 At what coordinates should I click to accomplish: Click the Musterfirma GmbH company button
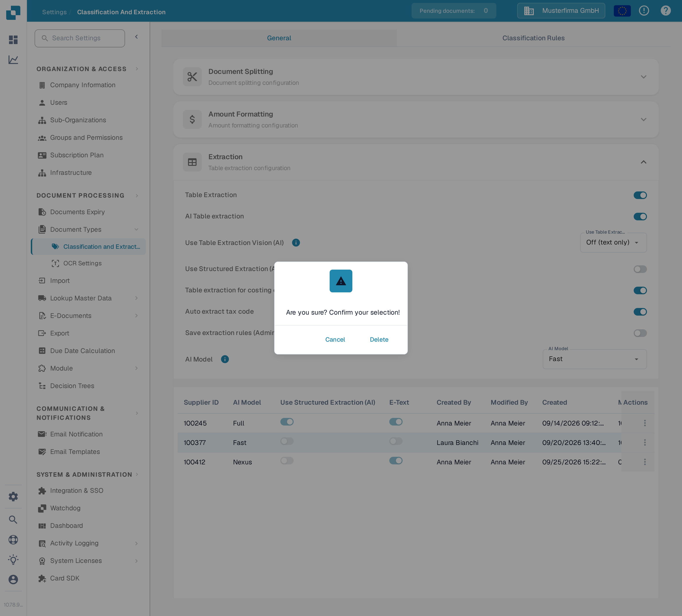coord(561,11)
